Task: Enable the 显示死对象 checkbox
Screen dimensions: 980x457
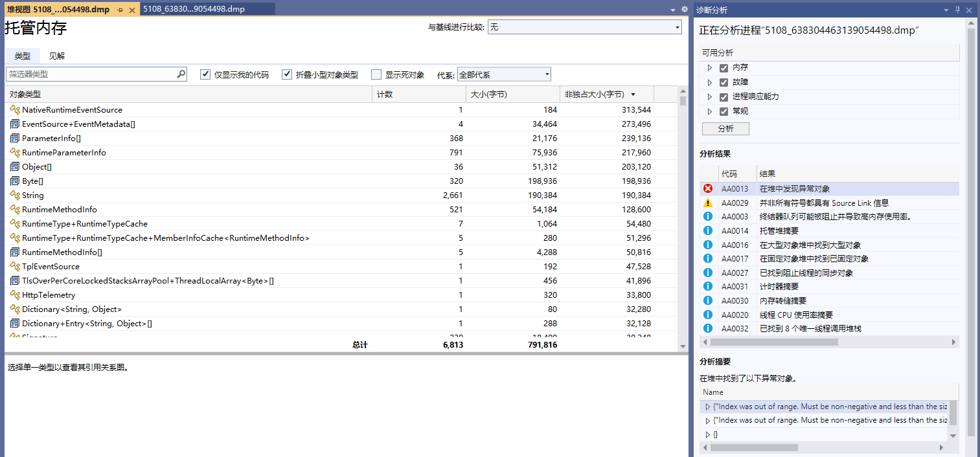Action: (x=376, y=74)
